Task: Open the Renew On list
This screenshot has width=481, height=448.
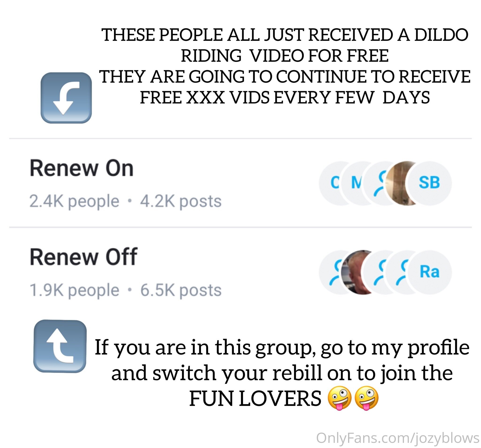Action: [240, 183]
